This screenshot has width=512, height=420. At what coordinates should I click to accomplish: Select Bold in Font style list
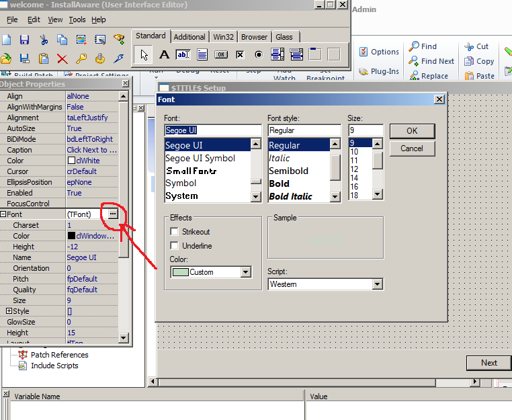tap(280, 183)
